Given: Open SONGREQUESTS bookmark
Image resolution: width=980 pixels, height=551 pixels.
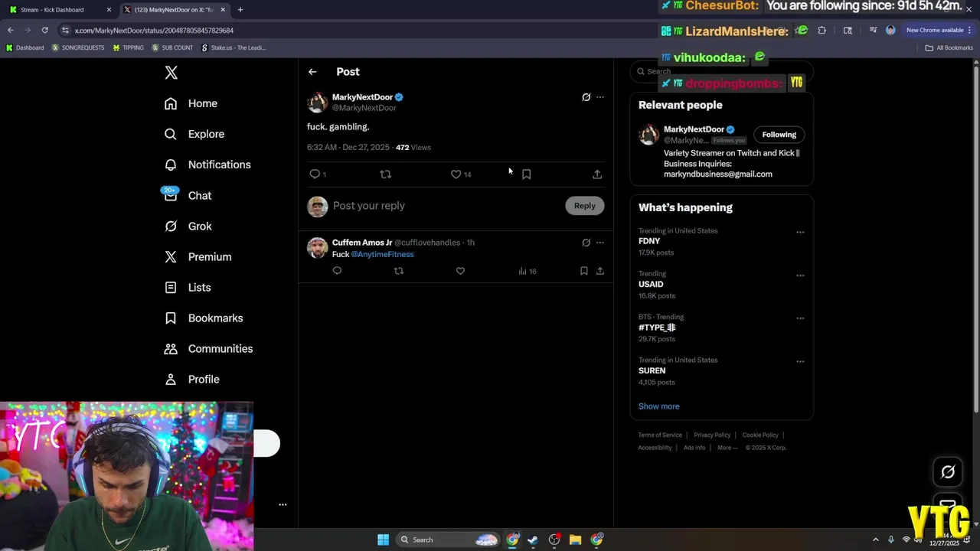Looking at the screenshot, I should pos(78,47).
